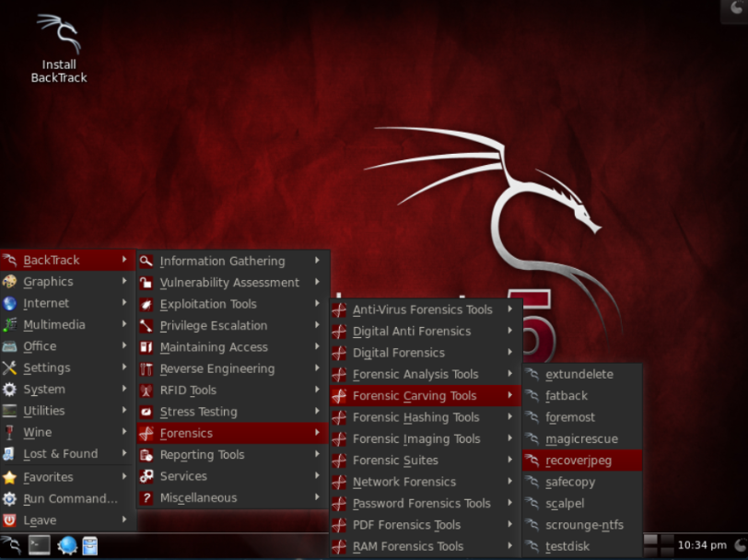Open the blue globe web browser launcher

tap(67, 545)
